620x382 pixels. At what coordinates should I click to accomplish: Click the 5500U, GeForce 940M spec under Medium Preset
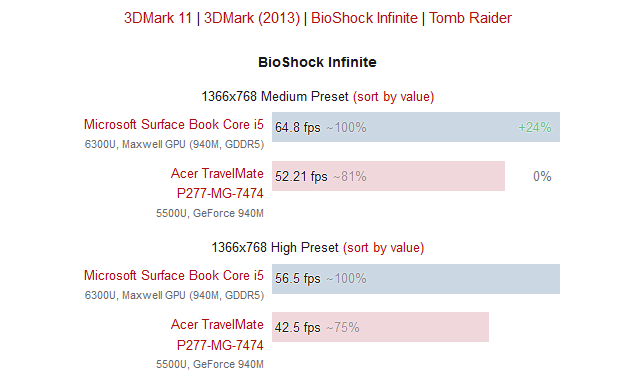[x=210, y=214]
